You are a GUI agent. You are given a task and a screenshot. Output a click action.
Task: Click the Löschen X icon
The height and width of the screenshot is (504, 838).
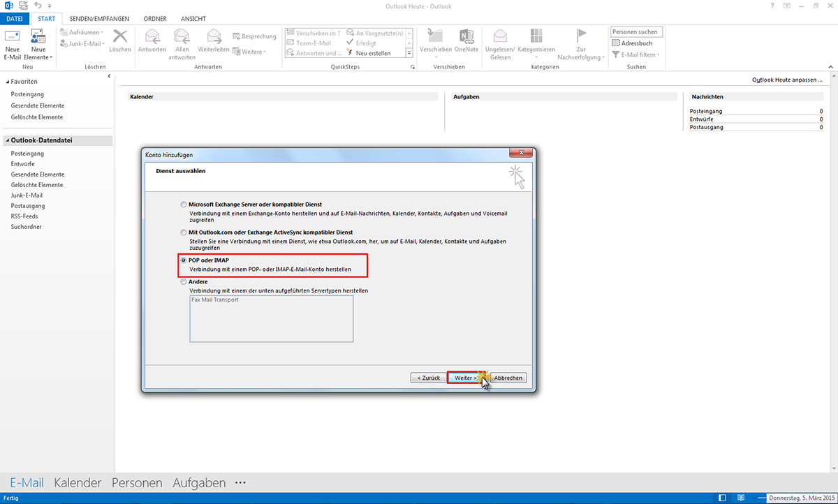point(120,36)
